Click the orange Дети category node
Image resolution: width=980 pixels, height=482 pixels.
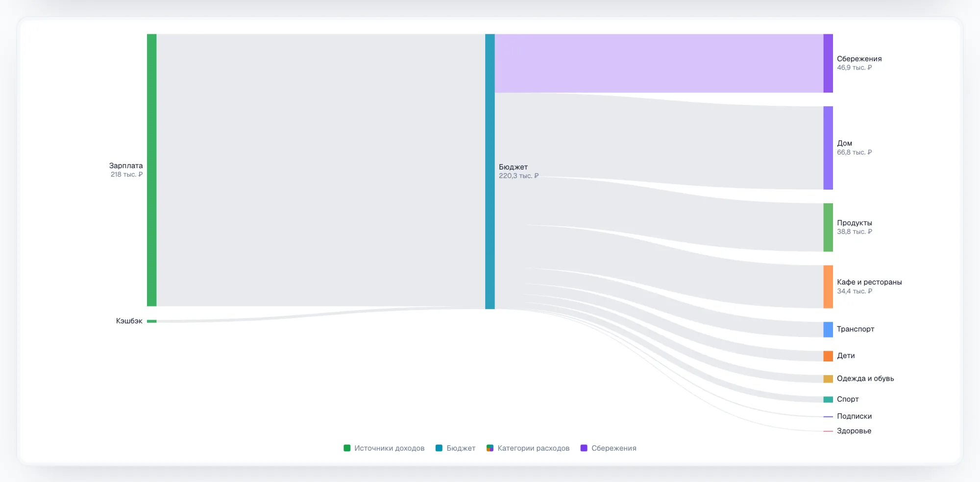tap(828, 356)
